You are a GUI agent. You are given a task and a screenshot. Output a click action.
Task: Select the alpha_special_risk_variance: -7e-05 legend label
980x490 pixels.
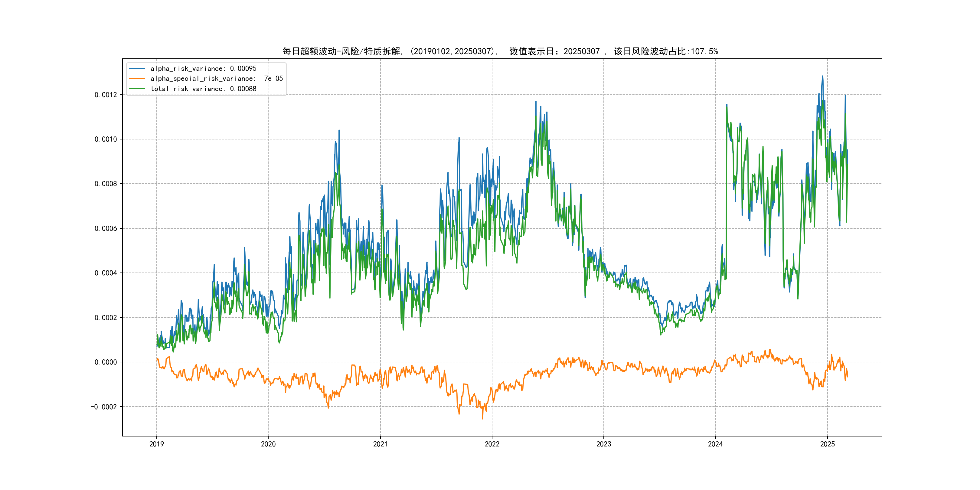pyautogui.click(x=217, y=78)
